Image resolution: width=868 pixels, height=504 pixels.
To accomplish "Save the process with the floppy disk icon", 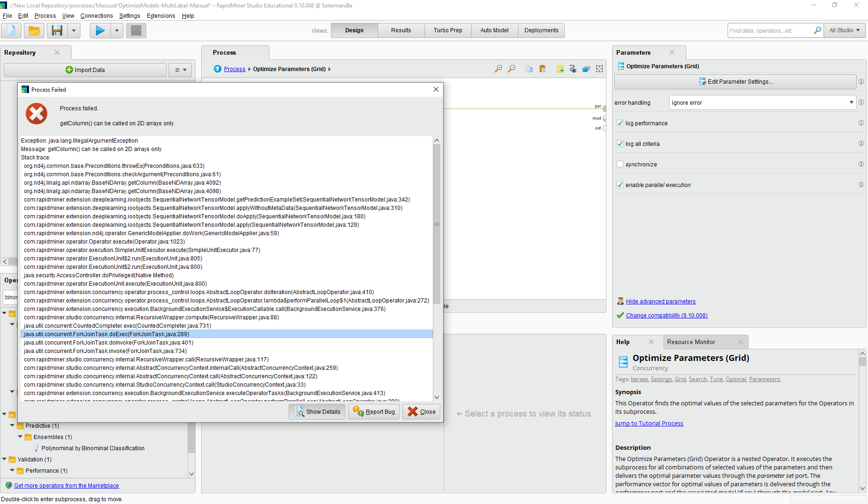I will click(57, 31).
